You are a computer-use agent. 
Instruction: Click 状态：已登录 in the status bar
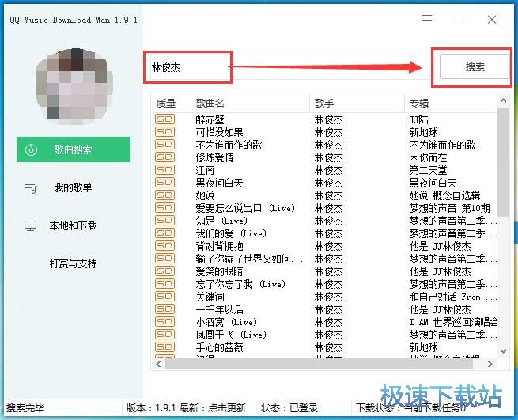coord(289,408)
